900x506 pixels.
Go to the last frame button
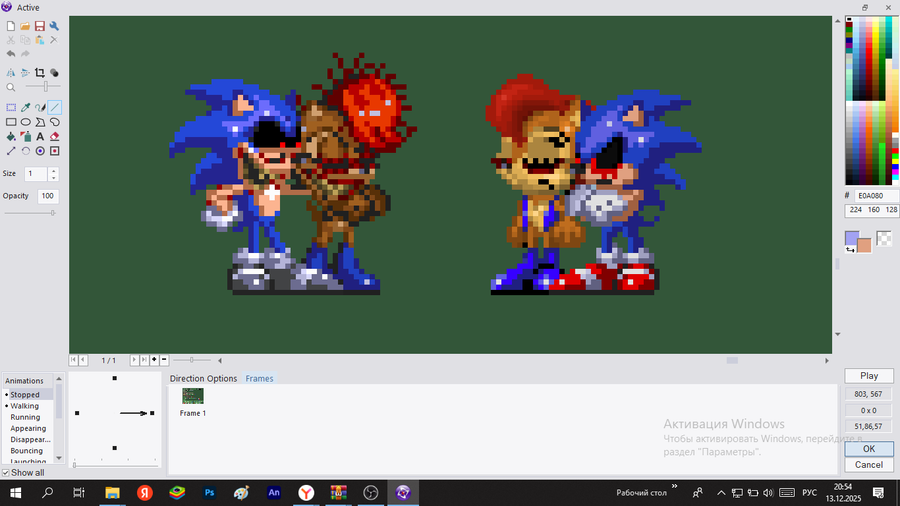point(144,360)
